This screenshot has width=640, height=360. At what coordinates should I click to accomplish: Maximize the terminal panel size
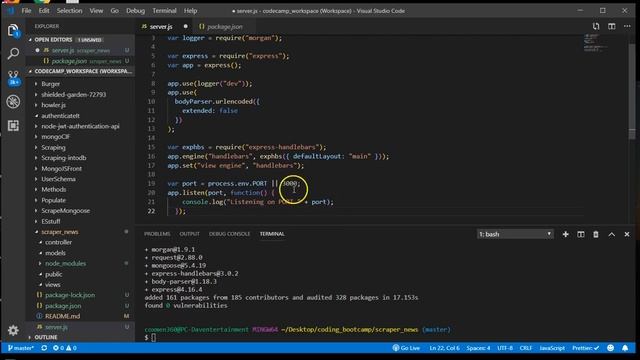tap(611, 234)
